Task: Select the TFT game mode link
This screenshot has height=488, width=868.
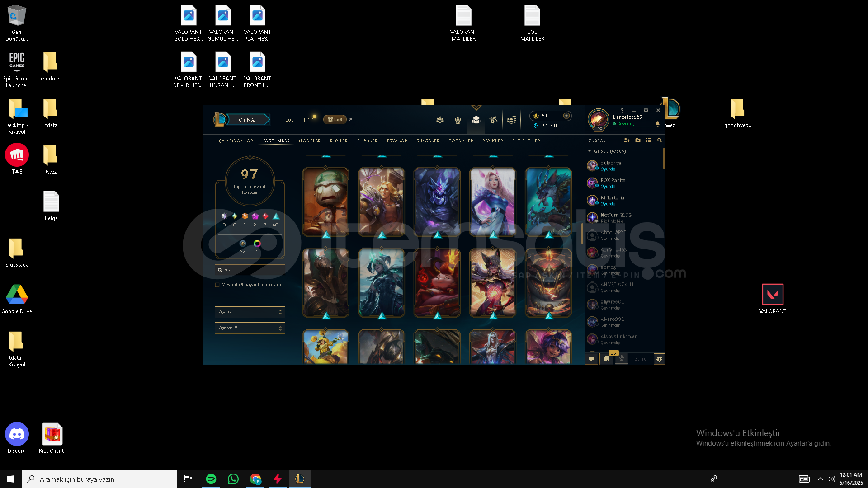Action: coord(307,120)
